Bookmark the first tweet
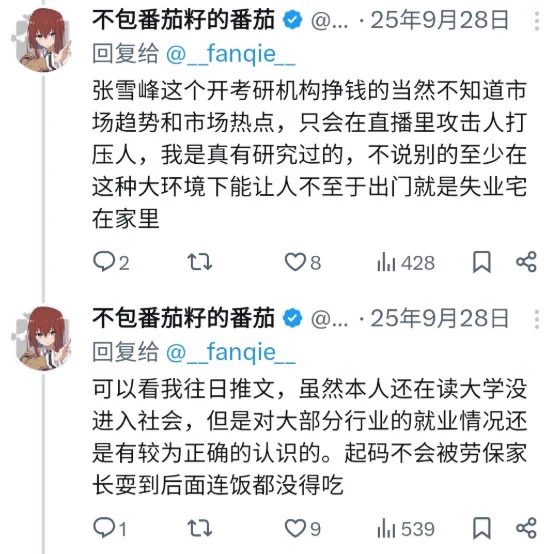 pyautogui.click(x=482, y=262)
